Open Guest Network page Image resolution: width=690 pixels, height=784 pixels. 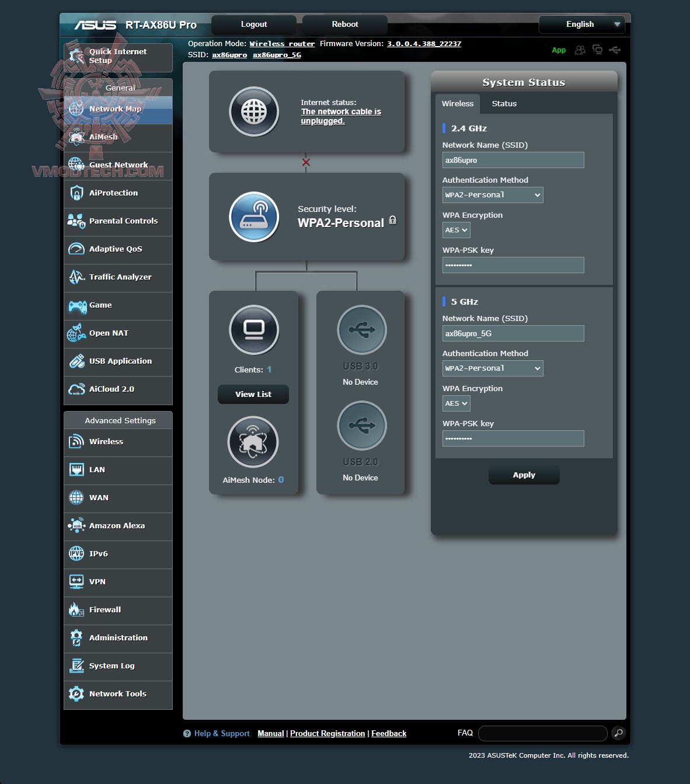click(118, 165)
